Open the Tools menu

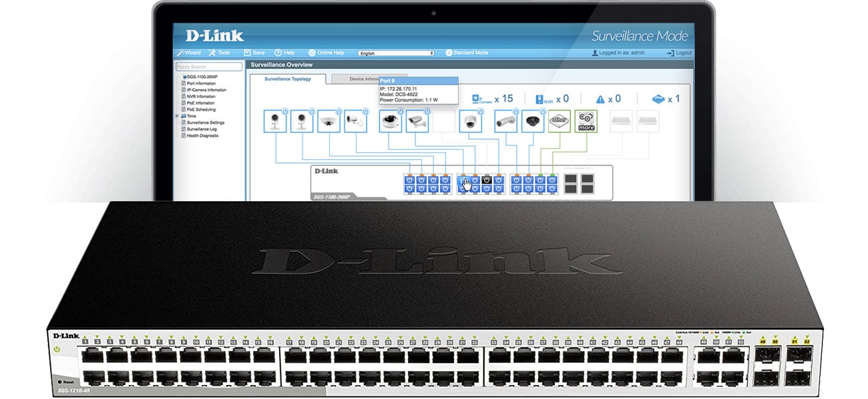(219, 53)
